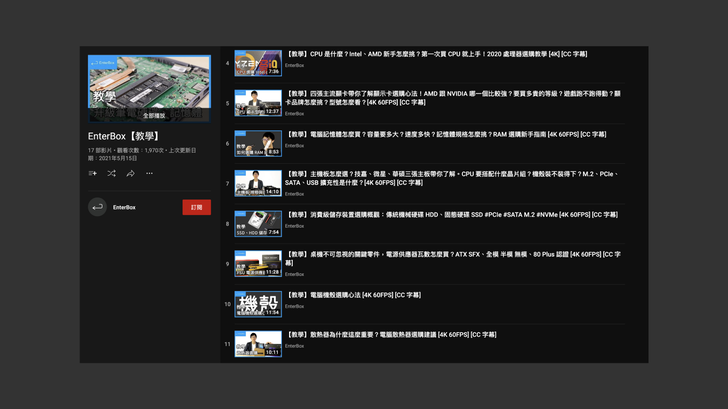This screenshot has height=409, width=728.
Task: Click the 電腦機殼選購心法 video title
Action: tap(354, 295)
